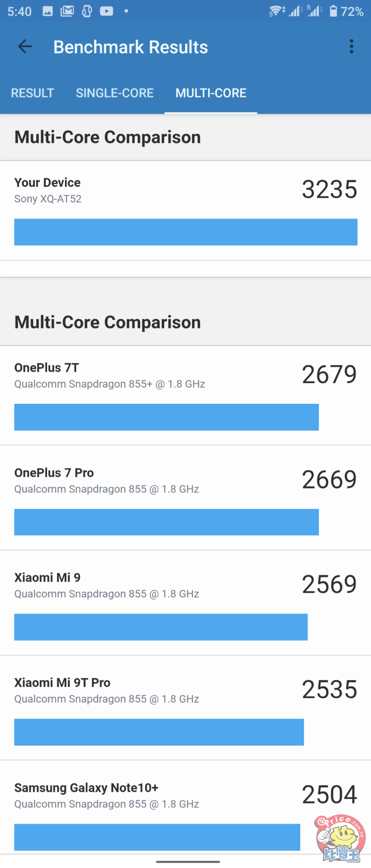Tap the Gmail notification icon
Image resolution: width=371 pixels, height=868 pixels.
coord(67,11)
